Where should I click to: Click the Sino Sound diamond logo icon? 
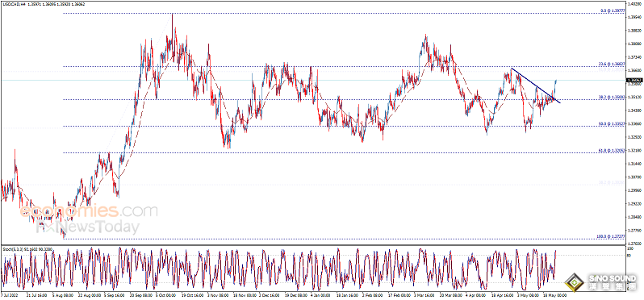[575, 283]
